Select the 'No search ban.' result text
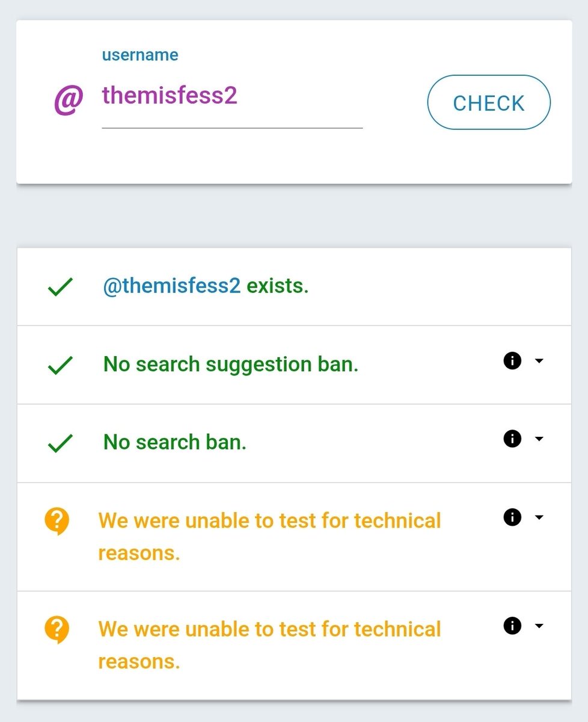This screenshot has width=588, height=722. [x=175, y=442]
